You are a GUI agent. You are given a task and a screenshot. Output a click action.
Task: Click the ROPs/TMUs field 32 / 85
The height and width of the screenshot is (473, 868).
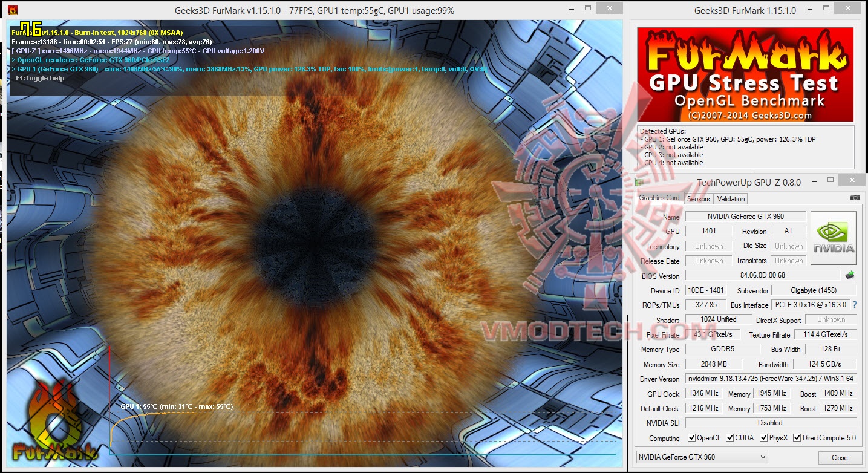[x=706, y=305]
